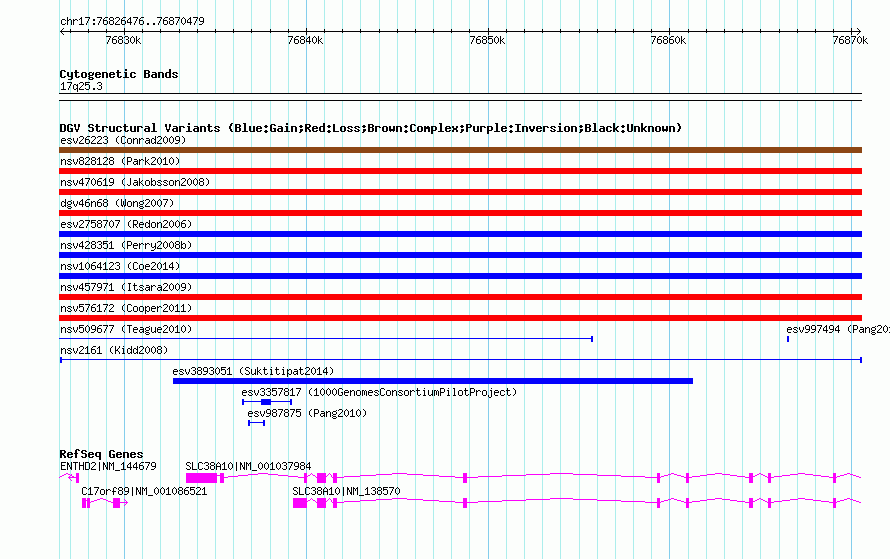
Task: Click the ruler's right arrow end
Action: point(858,32)
